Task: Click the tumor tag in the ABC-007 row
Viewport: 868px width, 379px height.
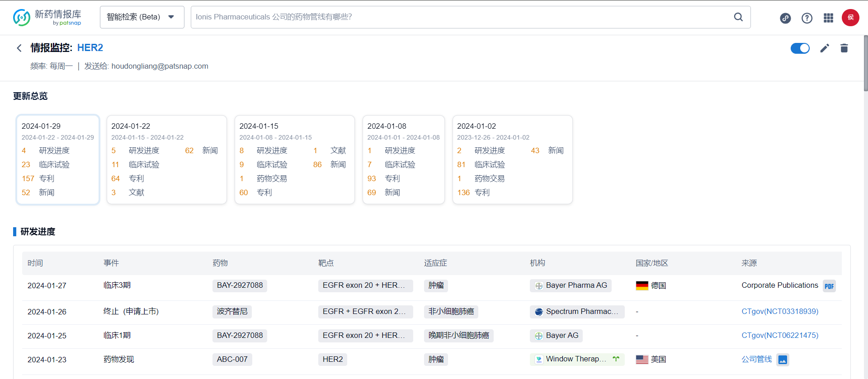Action: click(436, 360)
